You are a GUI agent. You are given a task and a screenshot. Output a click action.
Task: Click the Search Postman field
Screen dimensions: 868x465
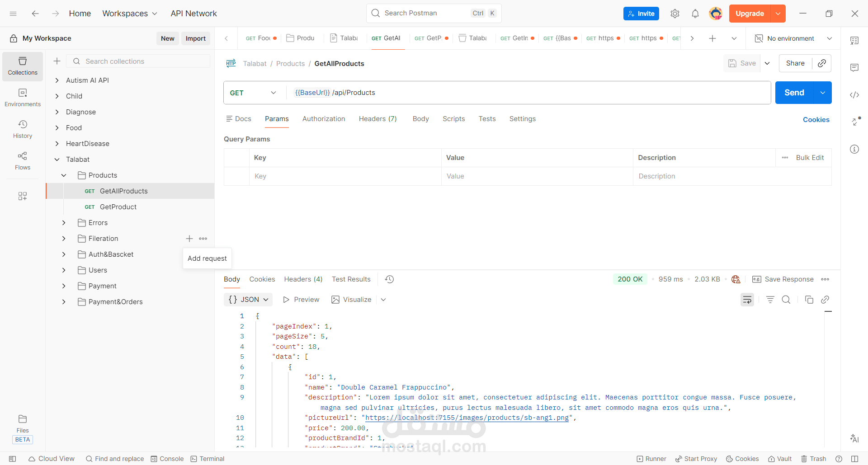click(434, 14)
